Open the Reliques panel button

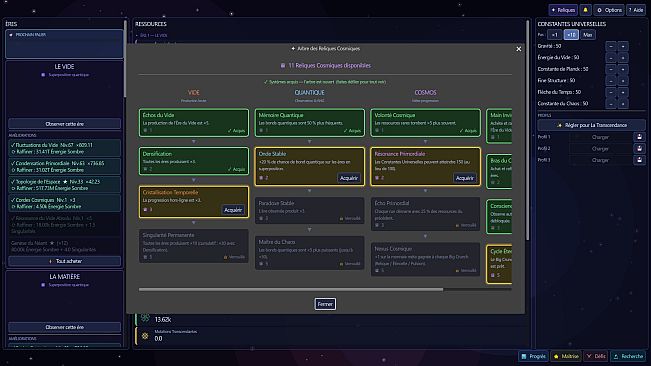click(x=563, y=10)
